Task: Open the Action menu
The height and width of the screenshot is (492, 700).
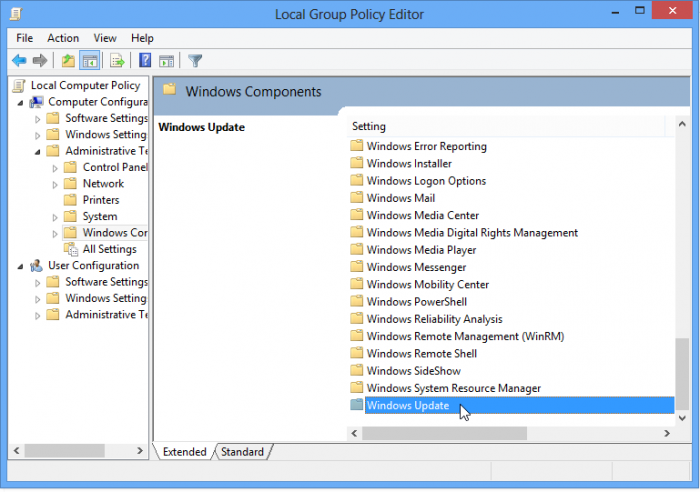Action: pos(63,38)
